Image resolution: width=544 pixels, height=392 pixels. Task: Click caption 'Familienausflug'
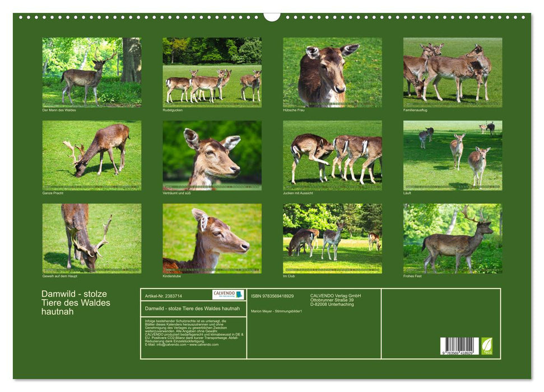click(415, 110)
